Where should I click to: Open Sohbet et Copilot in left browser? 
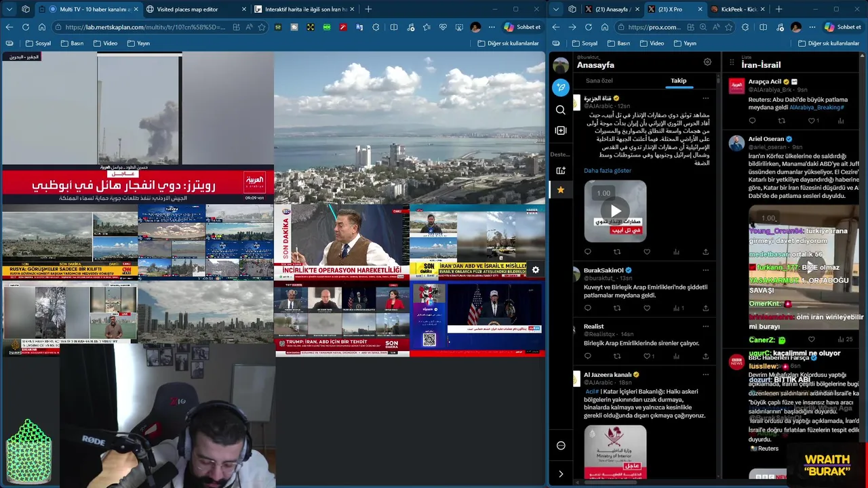click(x=522, y=27)
